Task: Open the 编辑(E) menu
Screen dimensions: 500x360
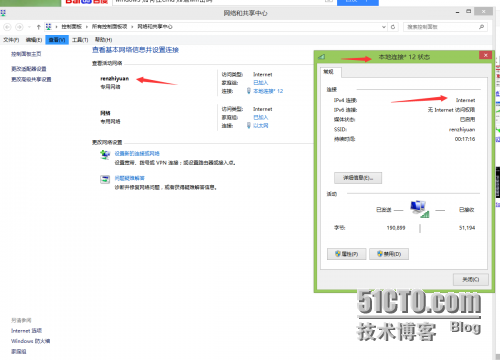Action: 34,40
